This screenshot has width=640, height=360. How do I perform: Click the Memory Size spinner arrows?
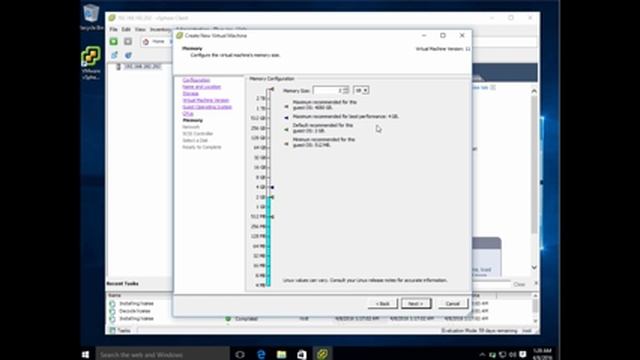pyautogui.click(x=346, y=90)
